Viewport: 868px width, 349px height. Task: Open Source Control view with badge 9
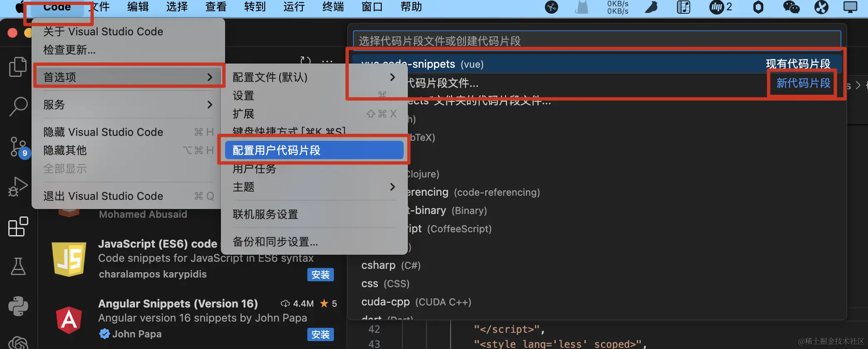(x=19, y=147)
